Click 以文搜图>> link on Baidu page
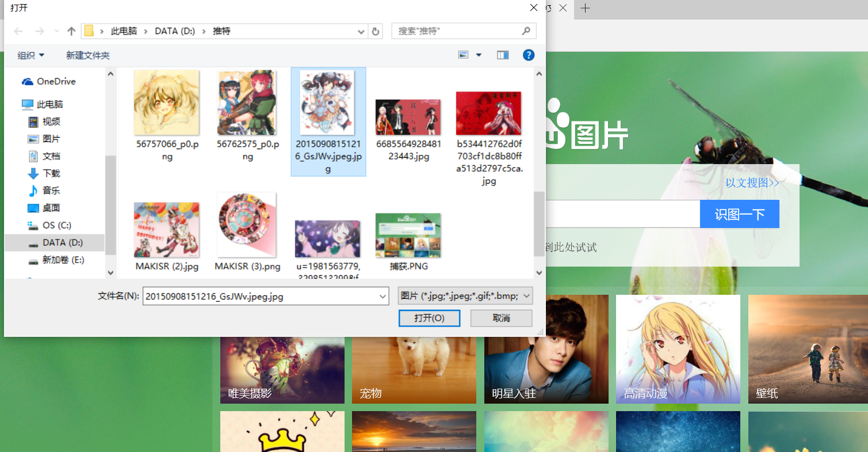Screen dimensions: 868x452 [752, 183]
